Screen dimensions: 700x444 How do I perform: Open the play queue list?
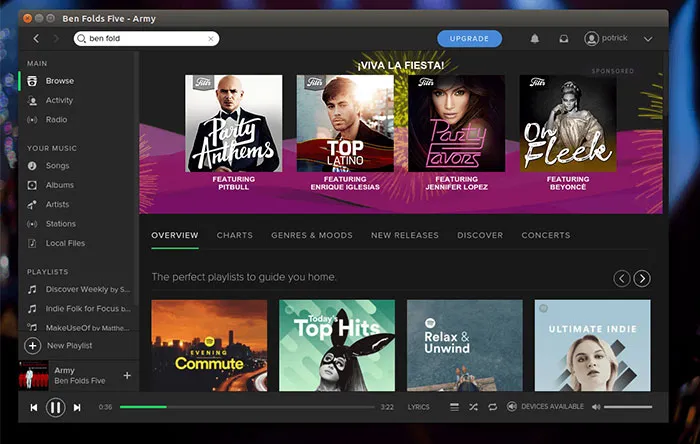453,407
